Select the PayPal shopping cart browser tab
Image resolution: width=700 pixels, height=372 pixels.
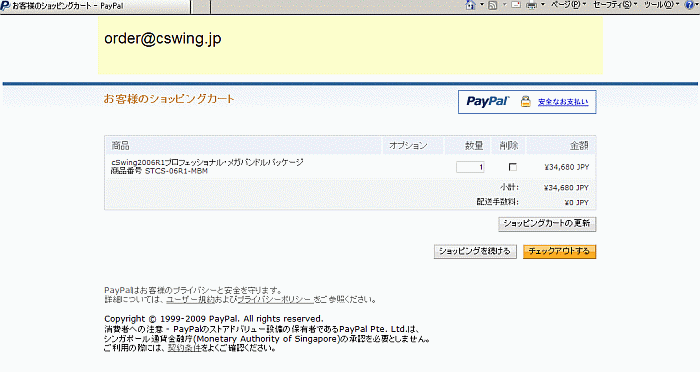95,6
